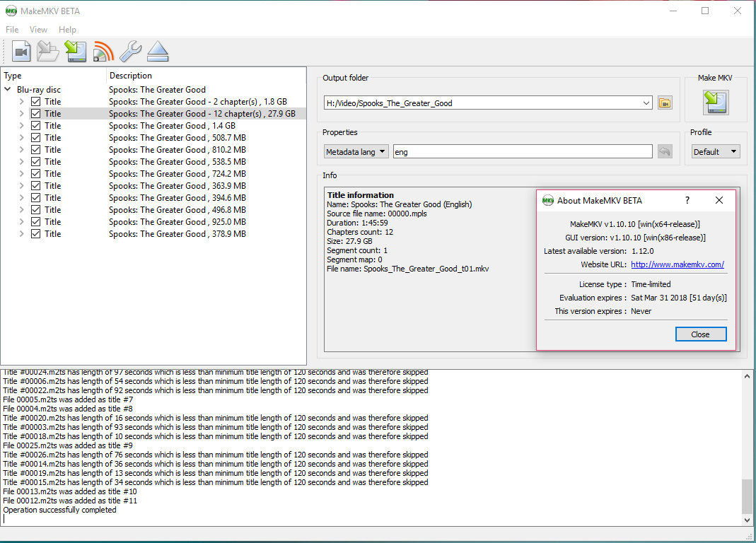Select 'Spooks: The Greater Good , 394.6 MB' row

[x=178, y=198]
